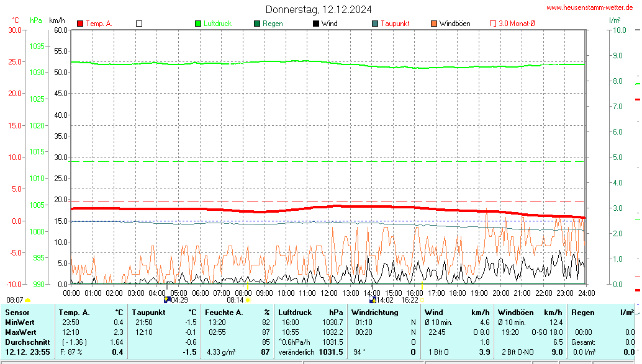The height and width of the screenshot is (364, 642).
Task: Click the yellow sun dot below 08:07
Action: click(x=27, y=300)
